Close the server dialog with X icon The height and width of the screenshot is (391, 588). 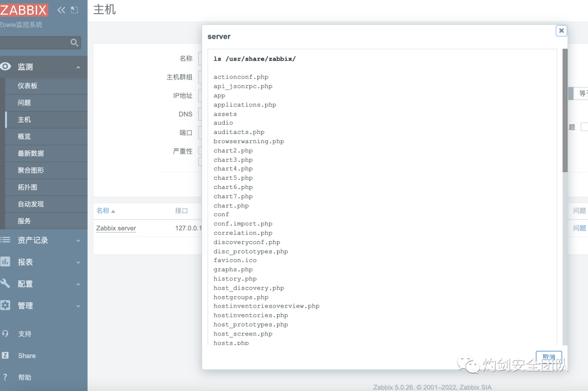[x=561, y=31]
